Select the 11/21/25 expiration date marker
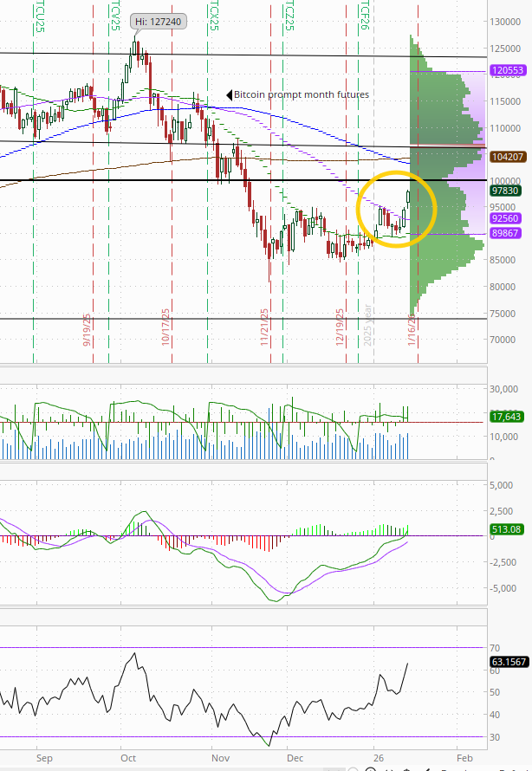 (x=264, y=327)
